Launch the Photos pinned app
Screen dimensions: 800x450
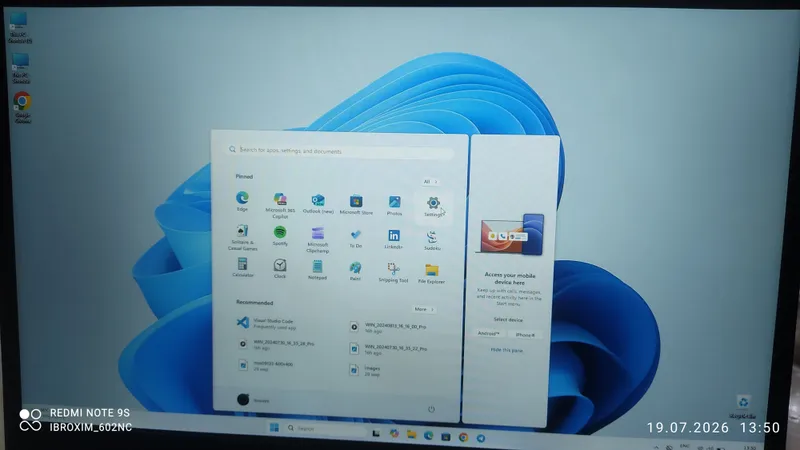pos(394,206)
